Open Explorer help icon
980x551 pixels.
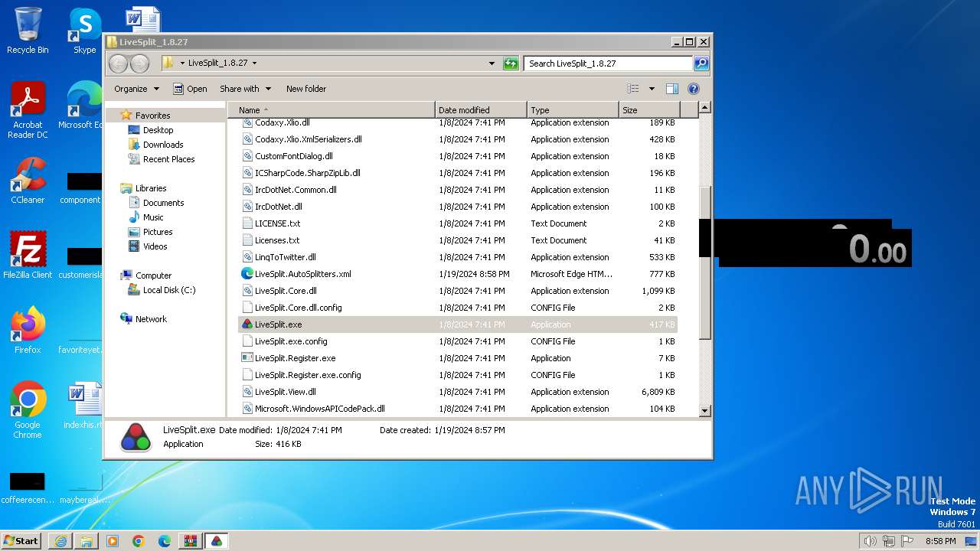click(x=694, y=89)
